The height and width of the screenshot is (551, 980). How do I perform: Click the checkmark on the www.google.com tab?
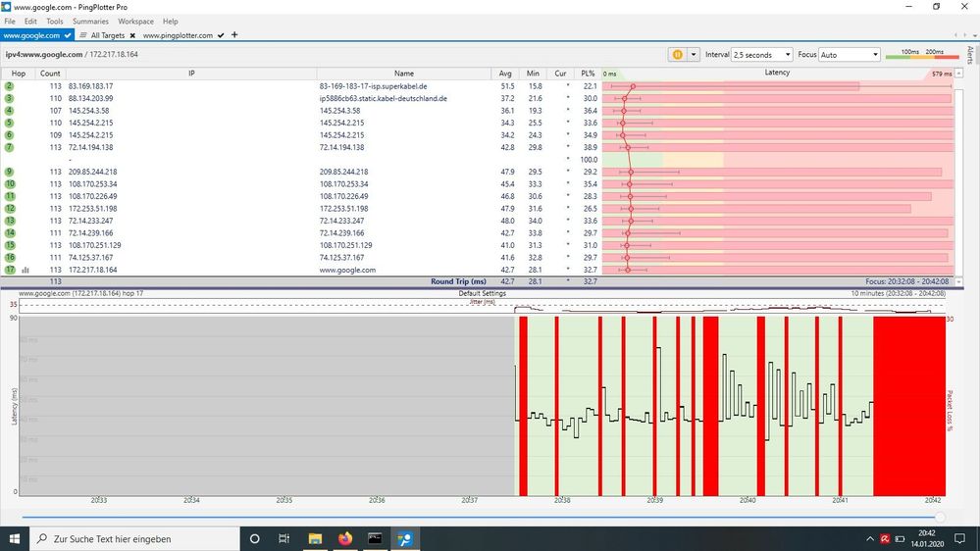[x=68, y=35]
